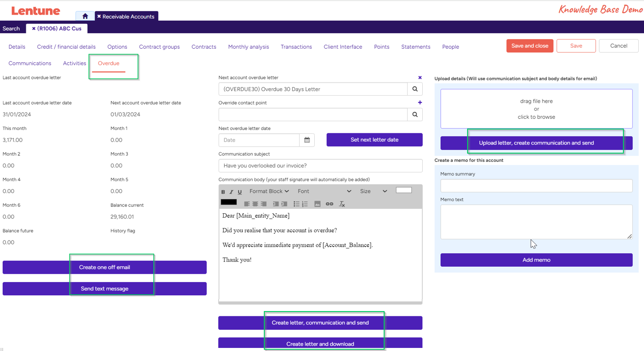Toggle bold formatting in editor
The height and width of the screenshot is (351, 644).
223,192
